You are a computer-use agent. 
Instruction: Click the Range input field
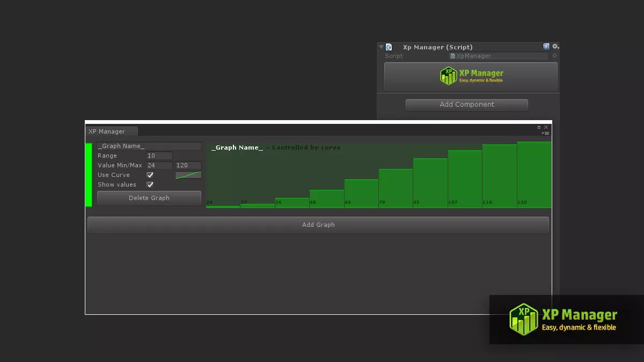(x=159, y=156)
